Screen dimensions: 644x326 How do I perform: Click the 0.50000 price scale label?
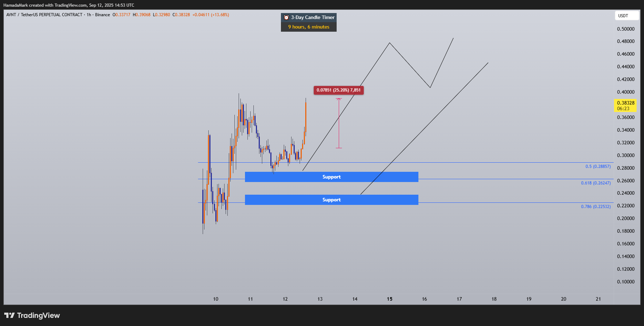pyautogui.click(x=626, y=29)
